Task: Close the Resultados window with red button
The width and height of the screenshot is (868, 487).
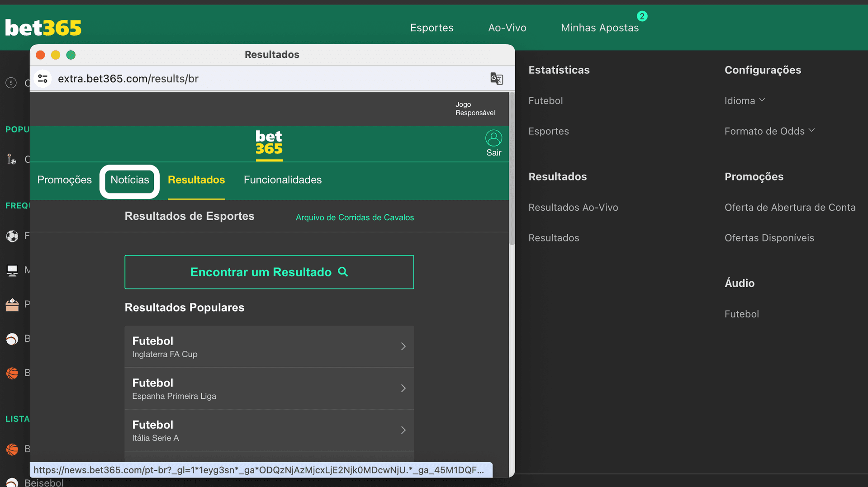Action: click(x=40, y=55)
